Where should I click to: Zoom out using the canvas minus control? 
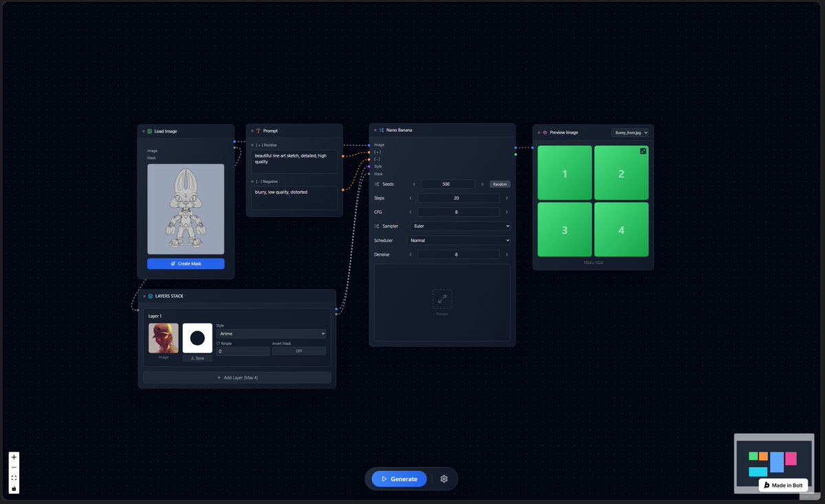coord(14,468)
